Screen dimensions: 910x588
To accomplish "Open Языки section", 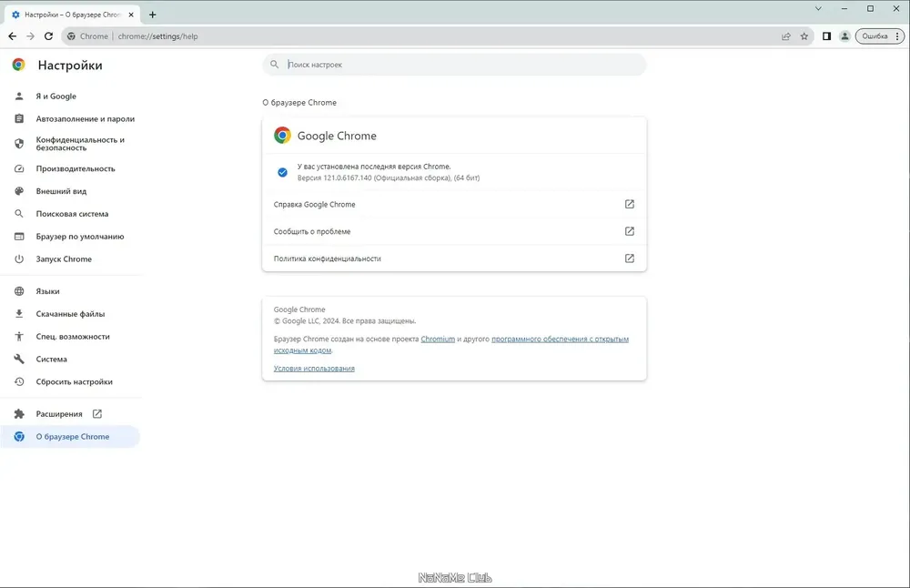I will tap(70, 291).
